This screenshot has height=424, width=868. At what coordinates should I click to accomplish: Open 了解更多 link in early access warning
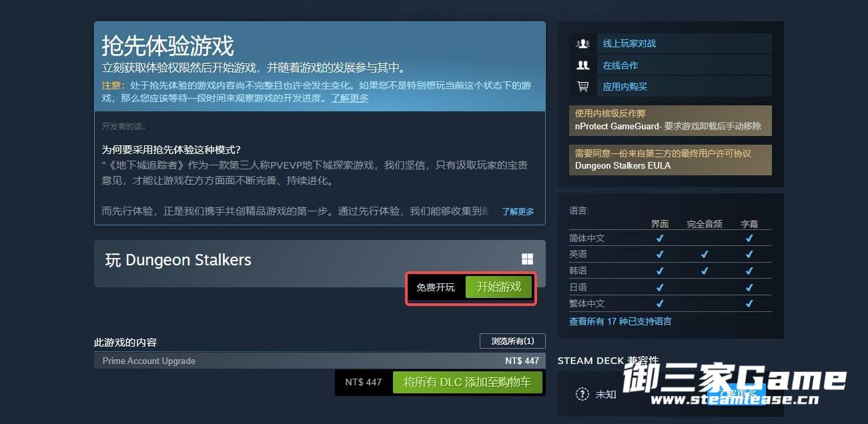click(x=350, y=98)
